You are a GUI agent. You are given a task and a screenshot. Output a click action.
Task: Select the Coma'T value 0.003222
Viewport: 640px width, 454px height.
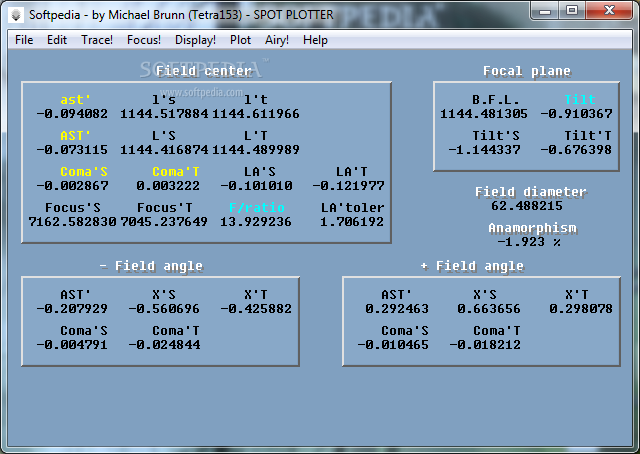(168, 186)
